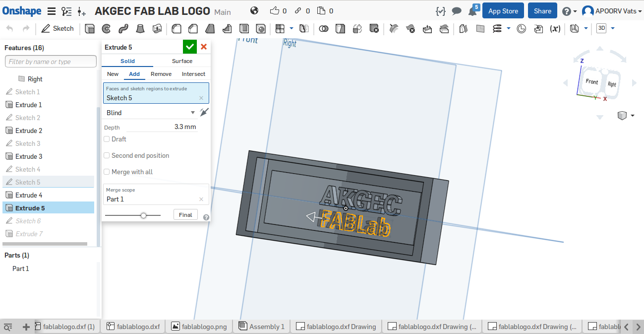Open the Onshape hamburger menu
Viewport: 644px width, 334px height.
pyautogui.click(x=52, y=11)
